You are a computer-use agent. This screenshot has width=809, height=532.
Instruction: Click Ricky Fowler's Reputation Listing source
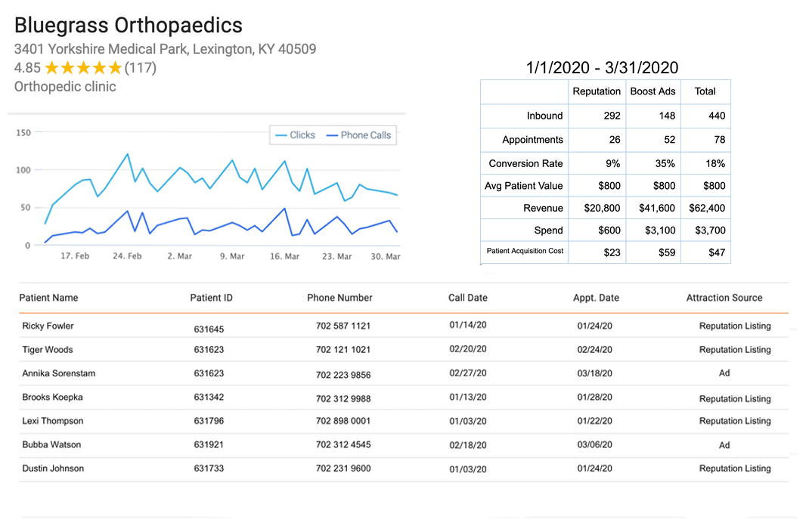point(735,326)
